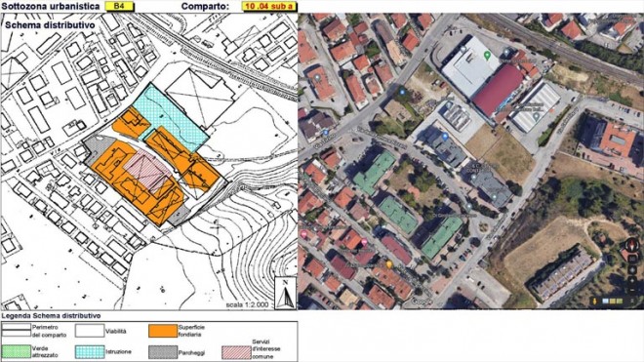644x362 pixels.
Task: Click the cyan Istruzione legend swatch
Action: point(90,352)
